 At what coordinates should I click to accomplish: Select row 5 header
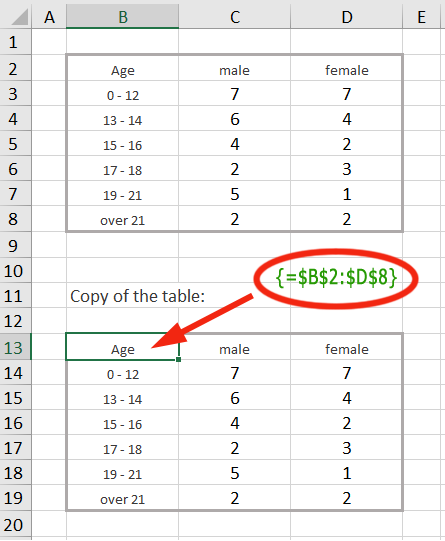tap(16, 143)
